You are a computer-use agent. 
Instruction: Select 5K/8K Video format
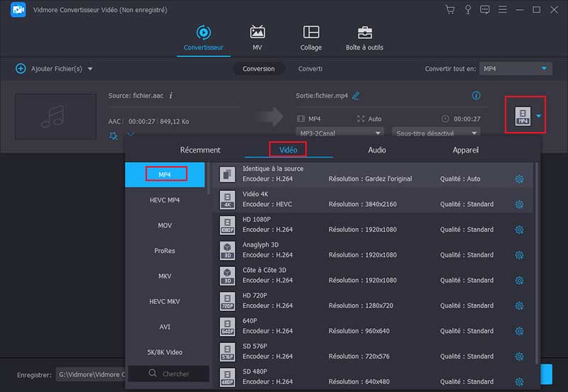[x=165, y=352]
